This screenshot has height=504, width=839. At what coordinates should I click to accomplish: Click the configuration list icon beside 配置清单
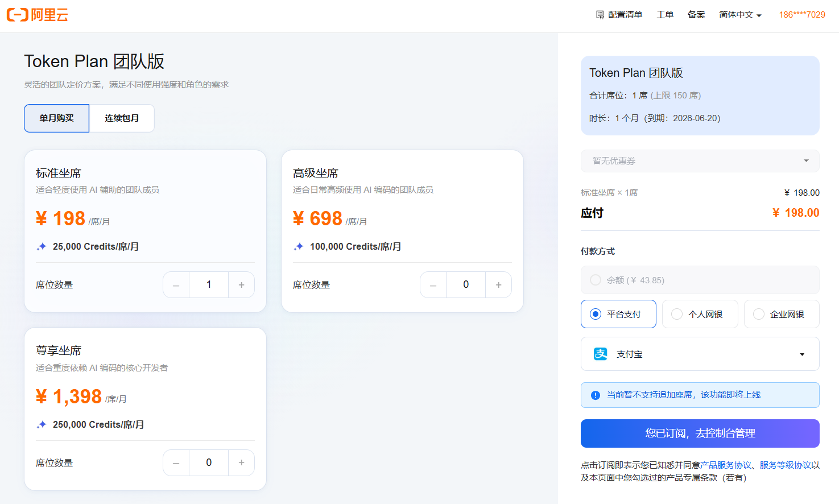600,15
